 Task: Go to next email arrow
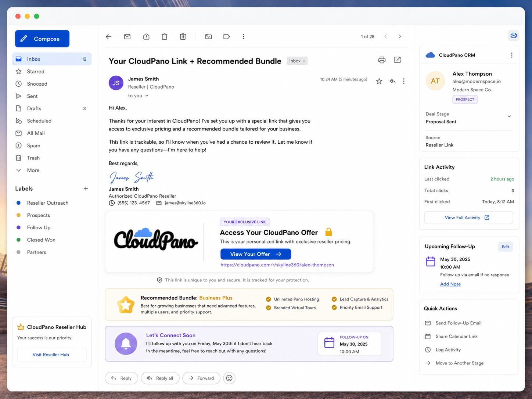click(400, 37)
